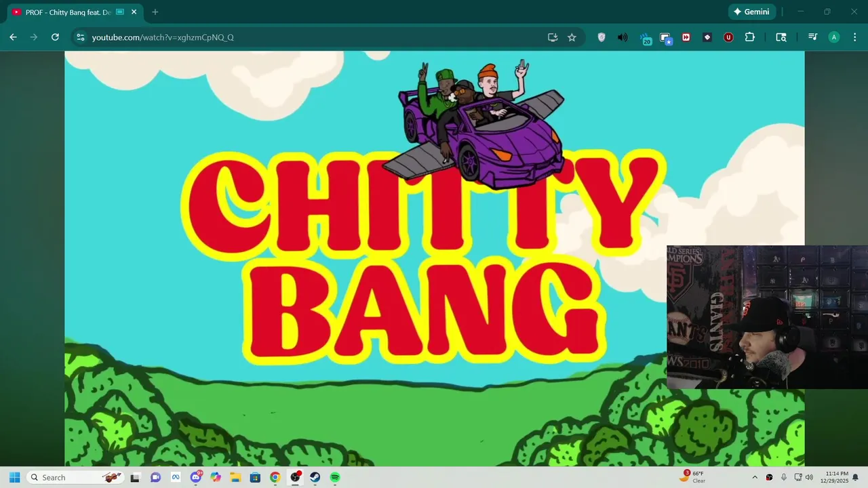Viewport: 868px width, 488px height.
Task: Open the notifications bell
Action: click(856, 477)
